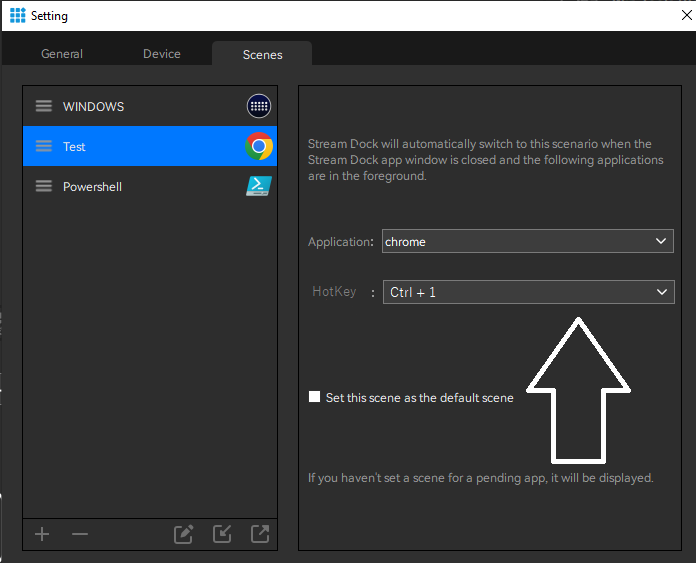Viewport: 696px width, 563px height.
Task: Grab the drag handle beside WINDOWS
Action: click(44, 106)
